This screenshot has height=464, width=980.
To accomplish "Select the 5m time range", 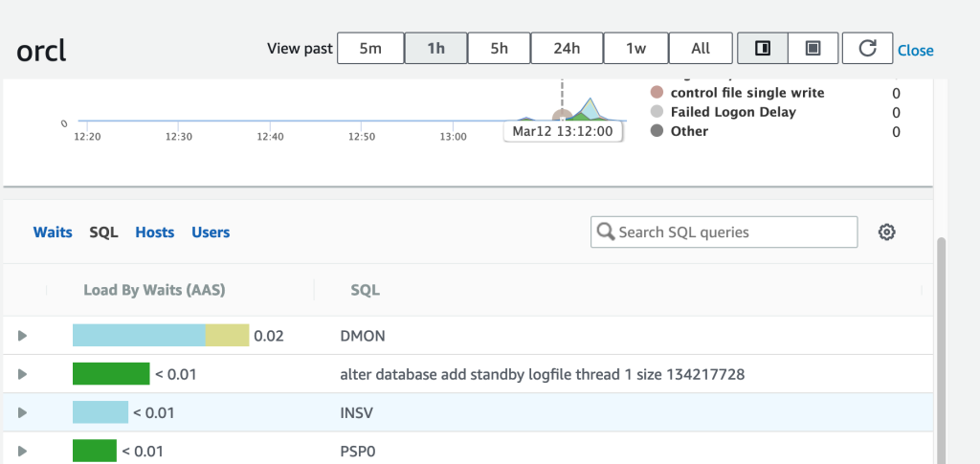I will tap(370, 48).
